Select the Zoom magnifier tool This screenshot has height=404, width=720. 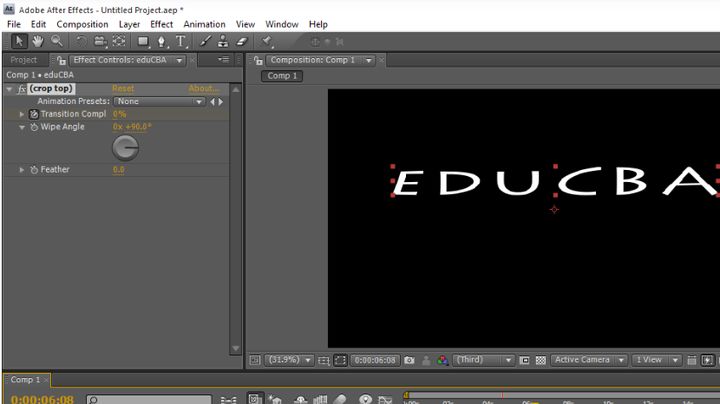56,41
